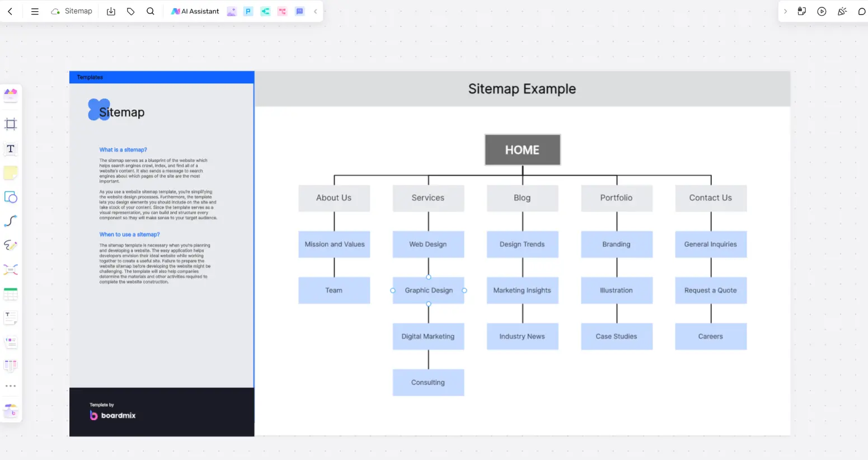This screenshot has height=460, width=868.
Task: Select the yellow Sticky Note tool
Action: click(x=11, y=173)
